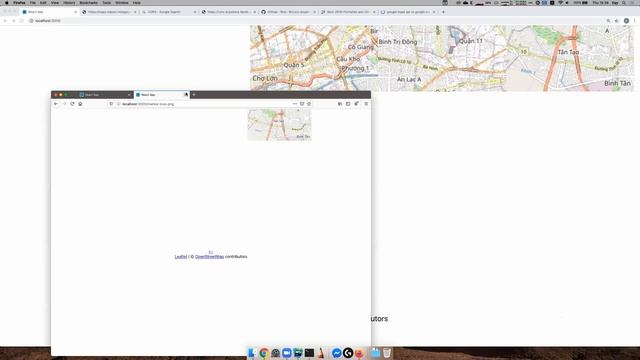Open Trash from the Dock

387,353
